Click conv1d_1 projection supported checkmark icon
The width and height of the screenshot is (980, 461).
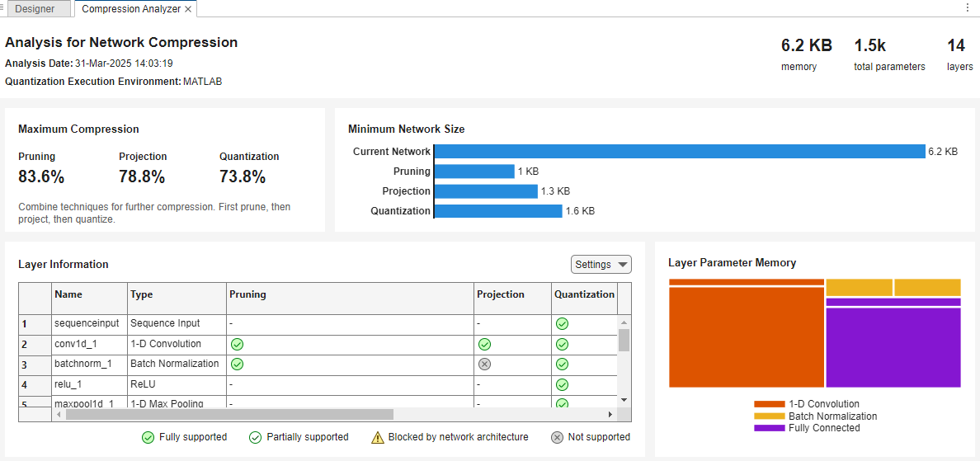pos(484,344)
